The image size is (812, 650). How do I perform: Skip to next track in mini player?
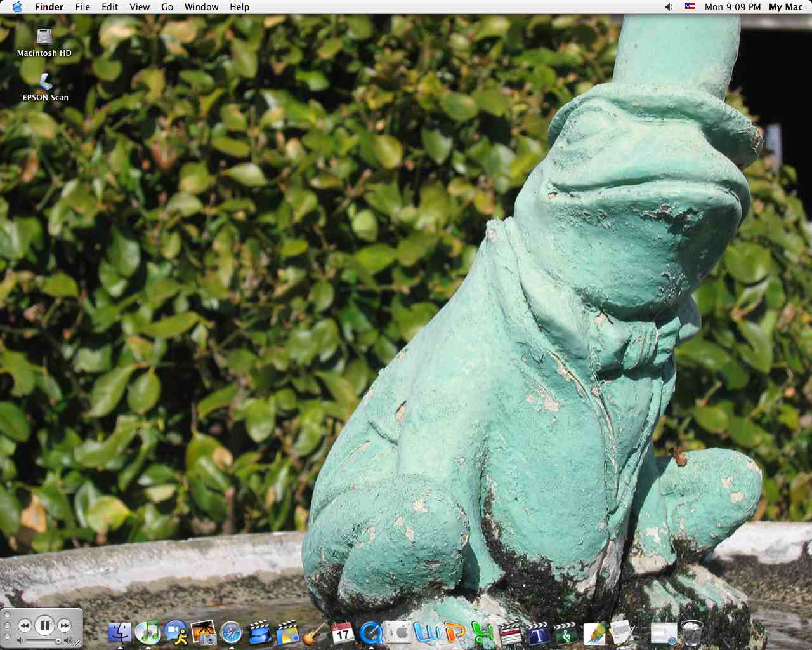point(64,626)
